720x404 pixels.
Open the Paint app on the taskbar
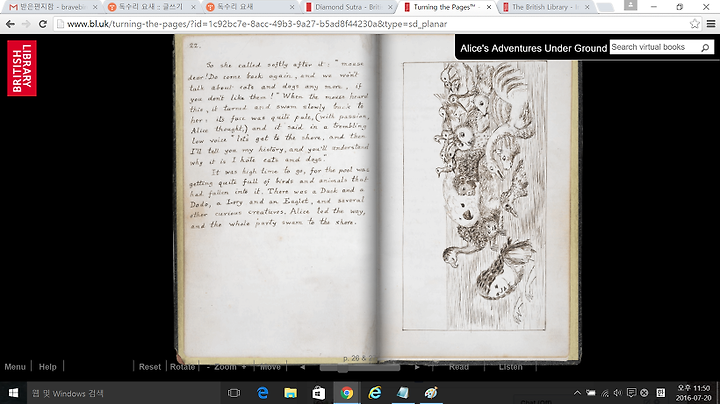[431, 393]
